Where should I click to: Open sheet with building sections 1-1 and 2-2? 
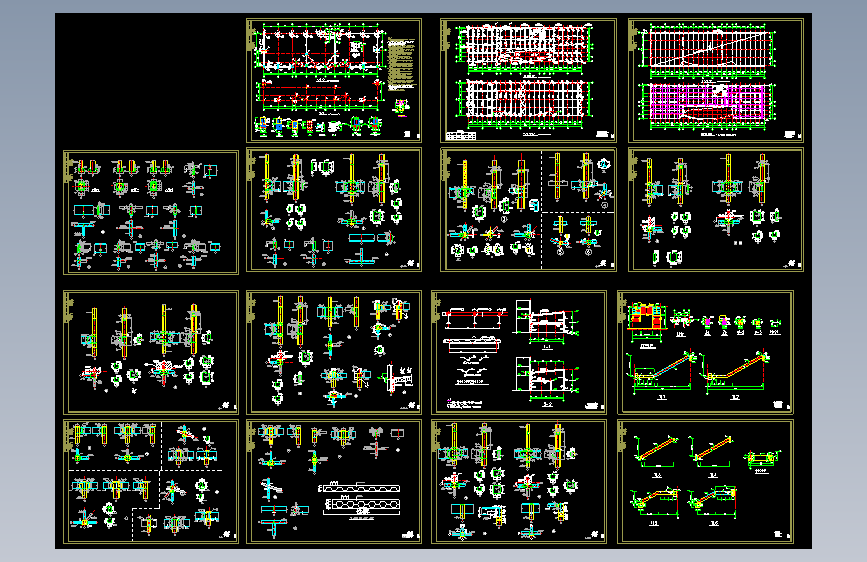tap(519, 352)
